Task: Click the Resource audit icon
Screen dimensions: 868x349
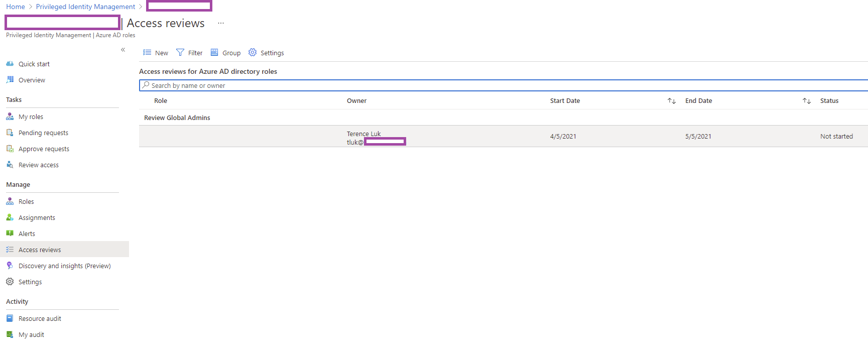Action: (10, 318)
